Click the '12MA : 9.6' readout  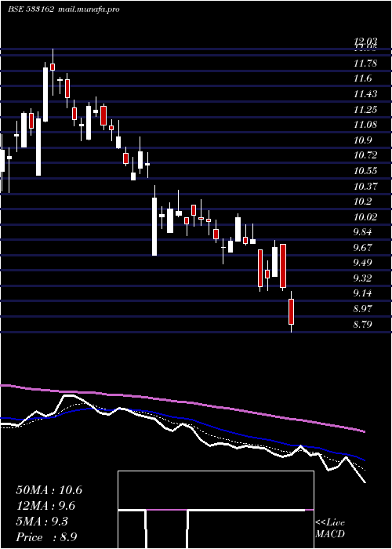pos(45,506)
